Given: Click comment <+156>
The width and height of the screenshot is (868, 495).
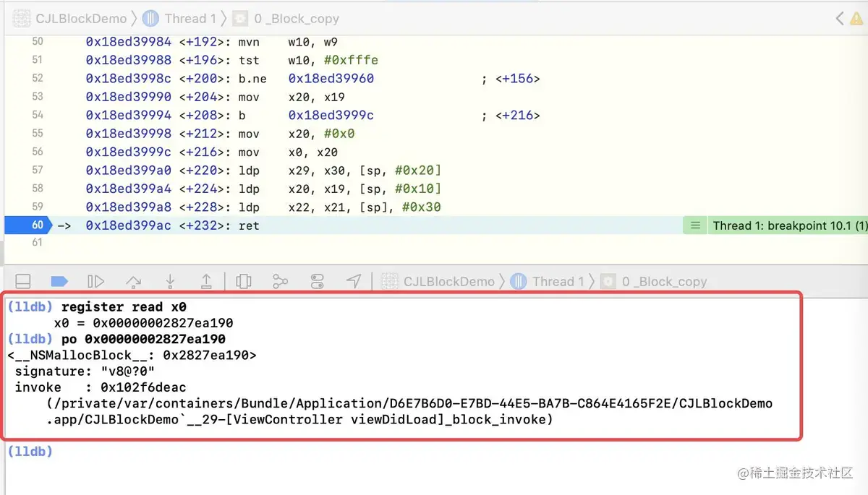Looking at the screenshot, I should coord(517,78).
